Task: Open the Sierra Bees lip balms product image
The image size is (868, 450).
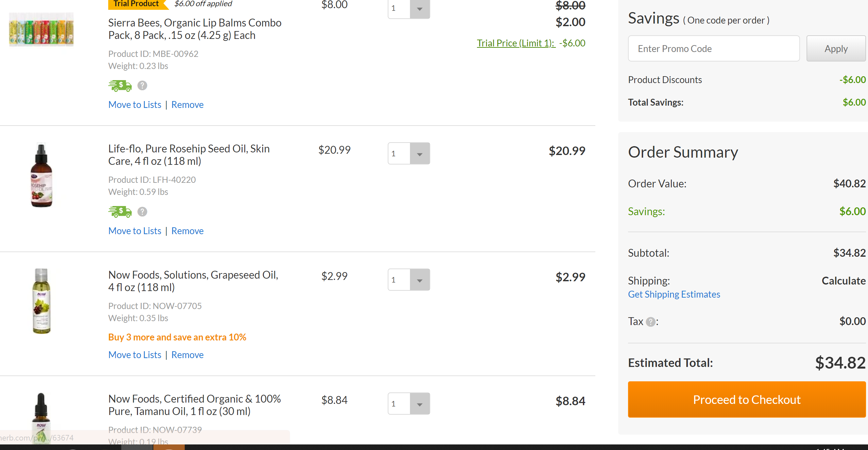Action: [41, 29]
